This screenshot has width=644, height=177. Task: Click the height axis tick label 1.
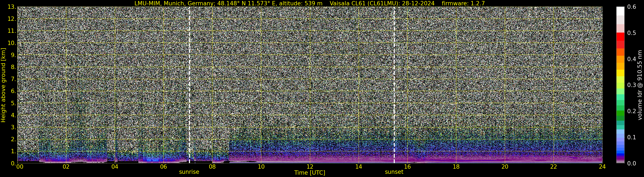click(x=13, y=151)
